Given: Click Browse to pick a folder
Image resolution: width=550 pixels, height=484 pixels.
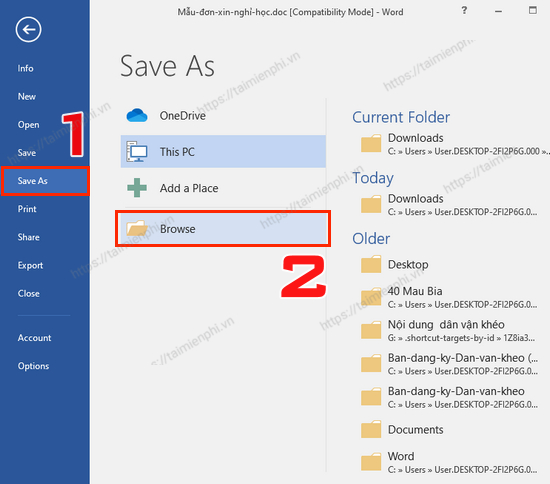Looking at the screenshot, I should point(223,229).
